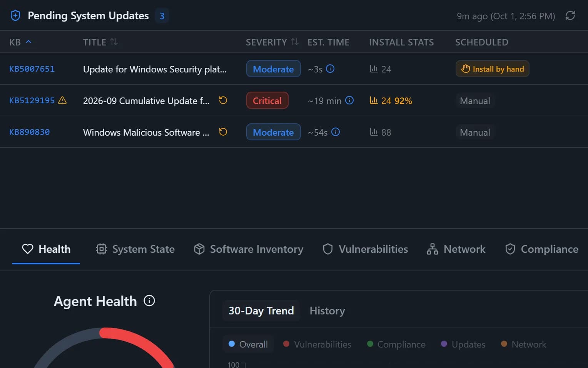Click Install by hand button

coord(492,69)
